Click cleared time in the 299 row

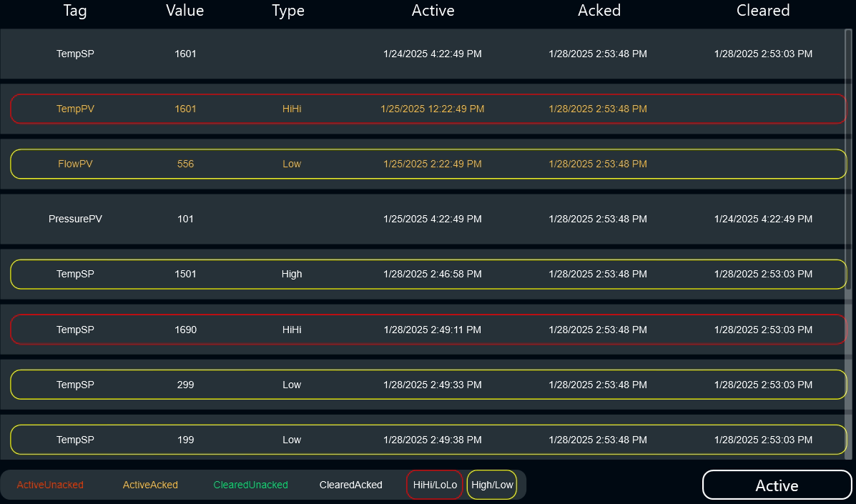(763, 385)
